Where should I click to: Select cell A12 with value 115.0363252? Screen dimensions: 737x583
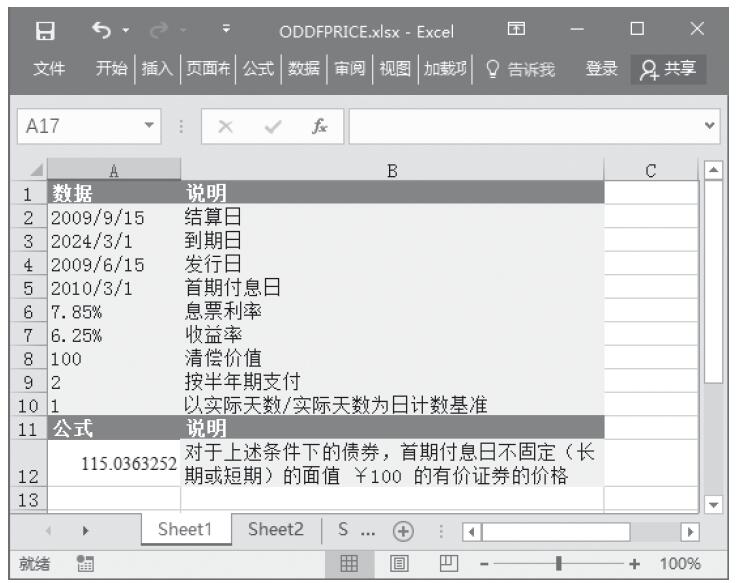114,462
